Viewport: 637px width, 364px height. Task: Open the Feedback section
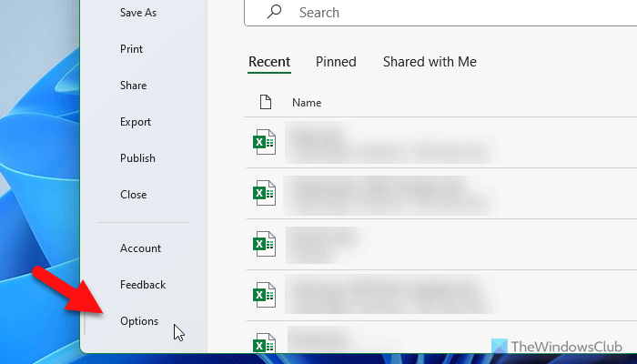(x=143, y=285)
